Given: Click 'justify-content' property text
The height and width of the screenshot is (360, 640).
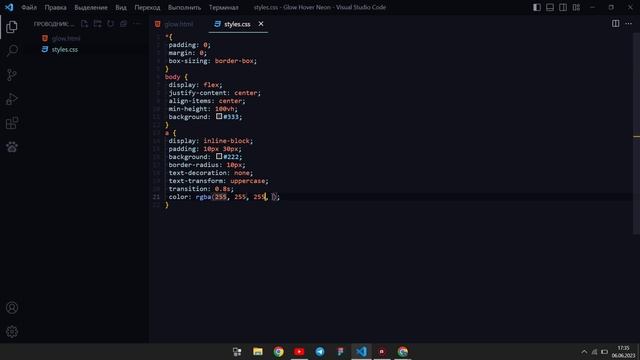Looking at the screenshot, I should [x=198, y=93].
